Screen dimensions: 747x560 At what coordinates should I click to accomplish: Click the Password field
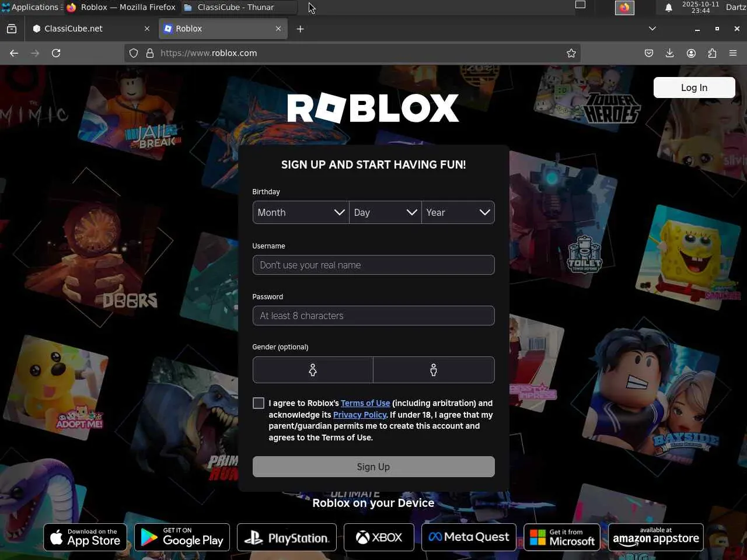point(373,316)
